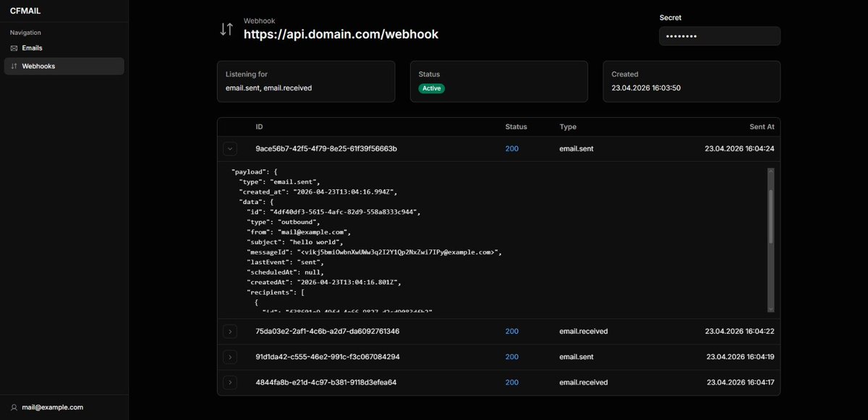Screen dimensions: 868x420
Task: Click the sent time 23.04.2026 16:04:19
Action: tap(740, 356)
